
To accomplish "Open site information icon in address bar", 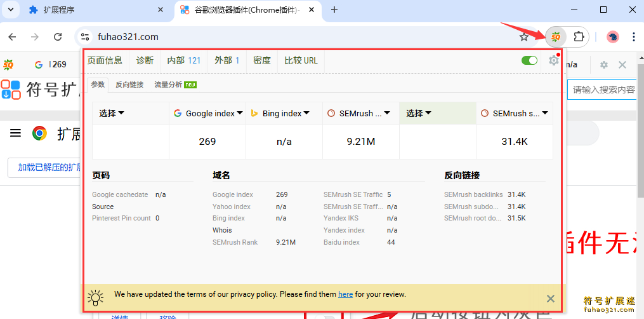I will tap(85, 37).
